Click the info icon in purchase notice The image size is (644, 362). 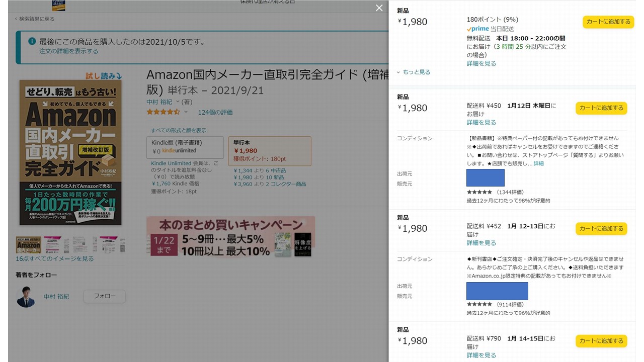pos(32,42)
